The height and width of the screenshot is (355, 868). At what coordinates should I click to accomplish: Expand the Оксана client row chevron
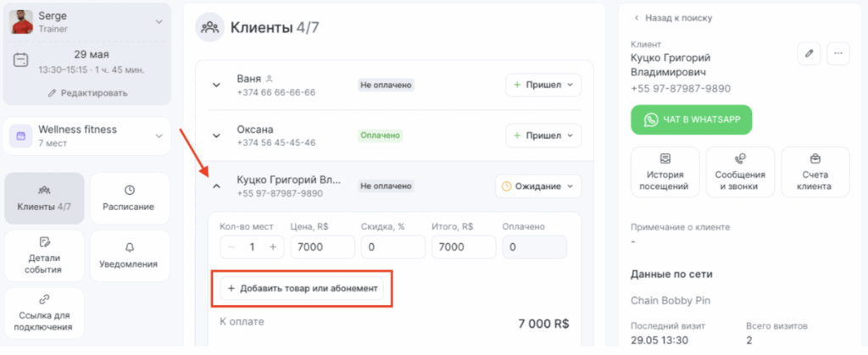pos(216,136)
